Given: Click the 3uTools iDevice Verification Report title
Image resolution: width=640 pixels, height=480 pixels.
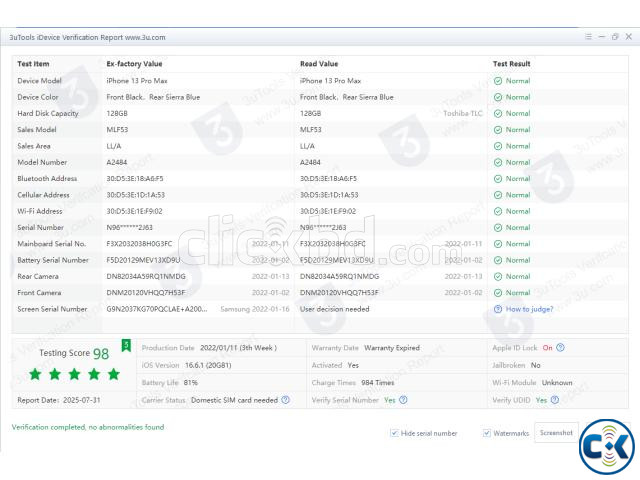Looking at the screenshot, I should (x=87, y=37).
